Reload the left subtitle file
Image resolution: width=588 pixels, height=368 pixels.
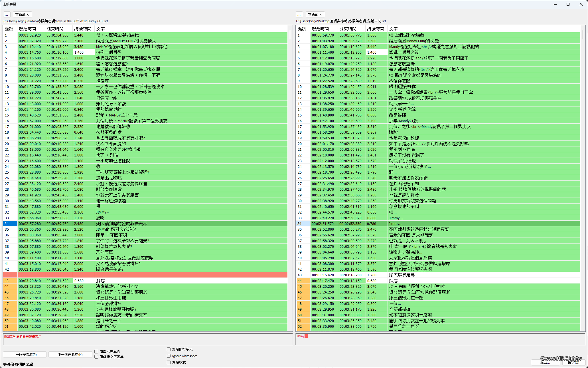tap(22, 14)
